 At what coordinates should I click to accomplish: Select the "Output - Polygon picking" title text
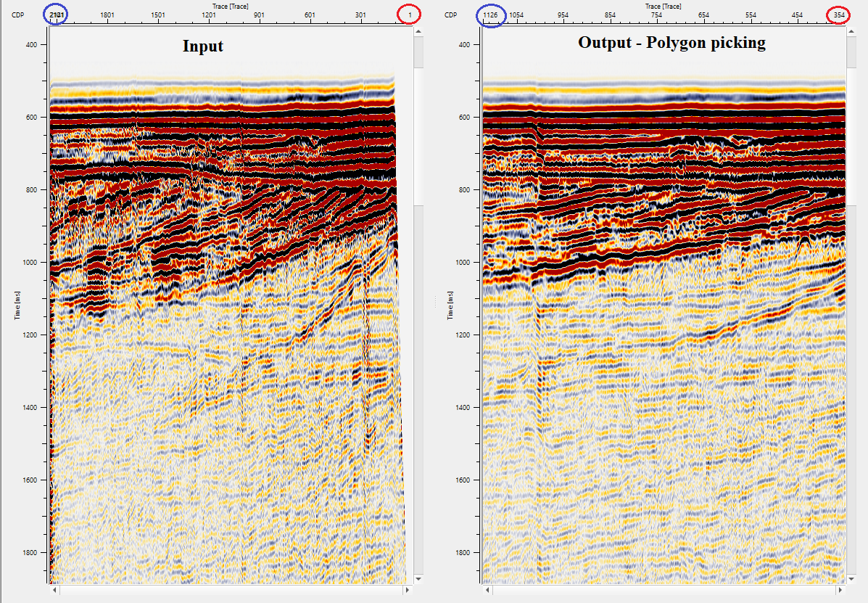tap(671, 43)
